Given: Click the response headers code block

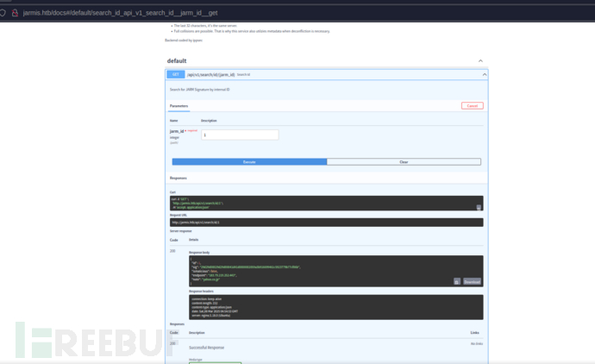Looking at the screenshot, I should (335, 307).
